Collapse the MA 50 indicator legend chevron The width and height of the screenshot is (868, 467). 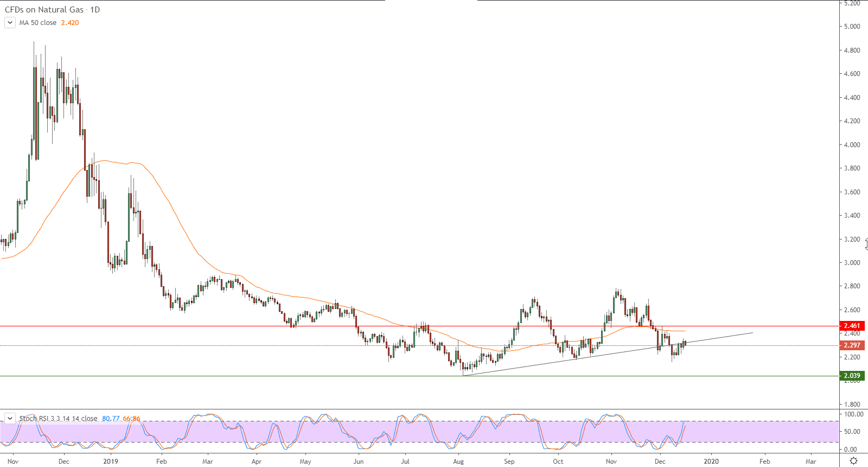(x=10, y=23)
